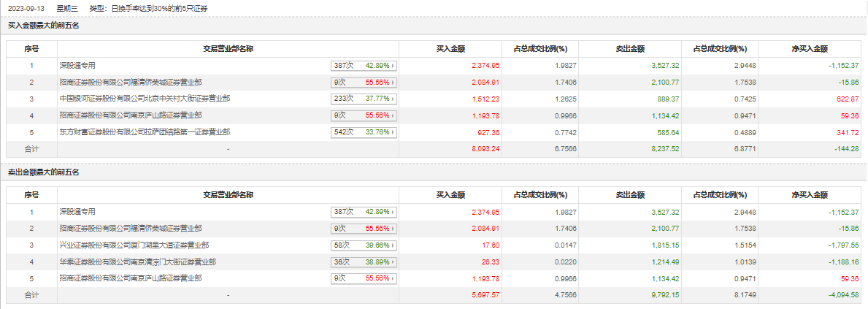Expand the 542次 33.76% stats box
The image size is (868, 309).
coord(363,132)
